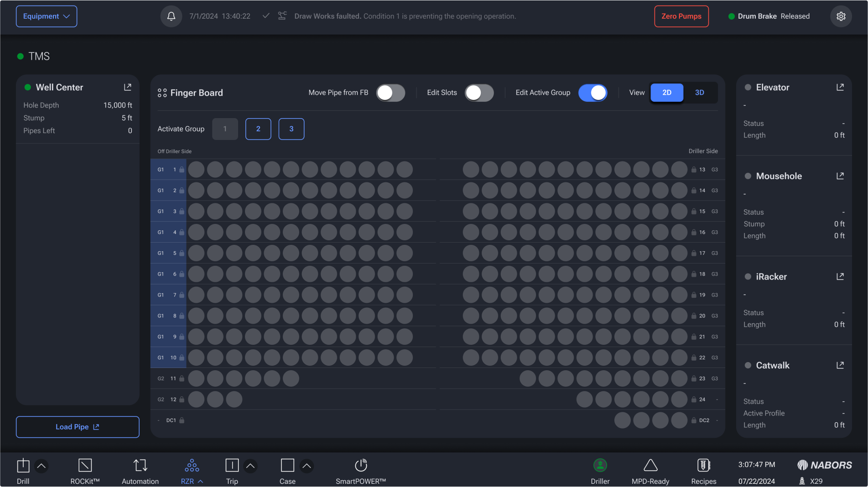Image resolution: width=868 pixels, height=487 pixels.
Task: Open the RZR icon
Action: point(192,466)
